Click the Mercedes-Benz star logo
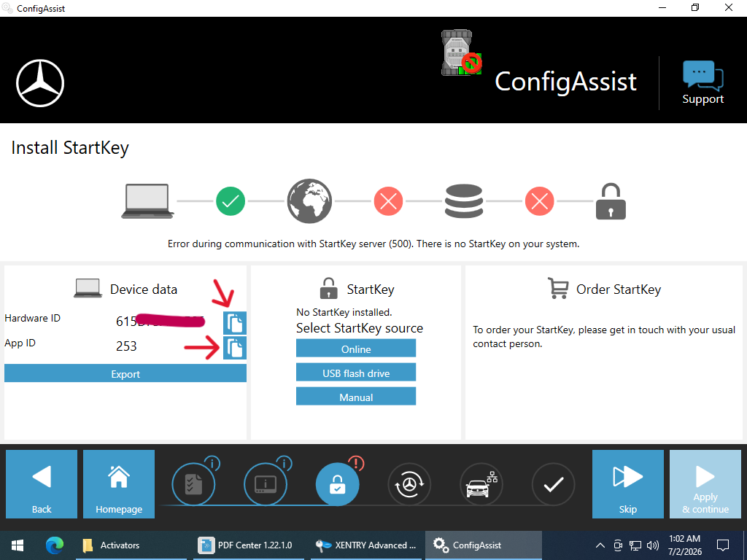Viewport: 747px width, 560px height. point(40,83)
